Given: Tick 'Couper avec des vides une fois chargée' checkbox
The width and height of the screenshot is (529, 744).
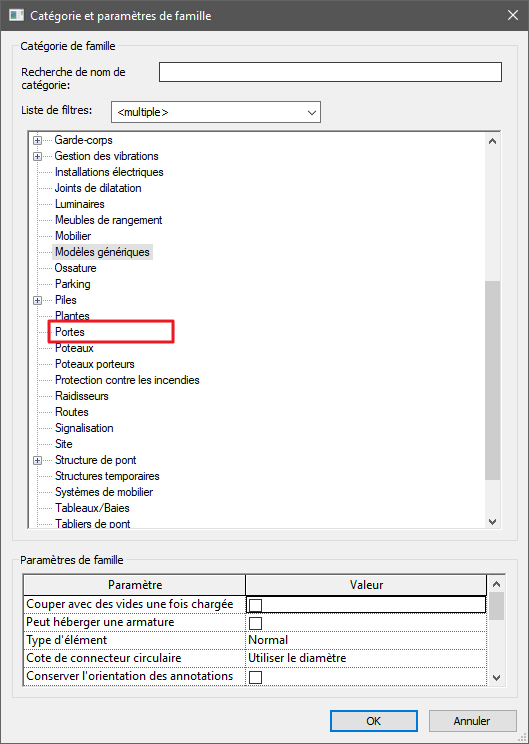Looking at the screenshot, I should pos(255,605).
